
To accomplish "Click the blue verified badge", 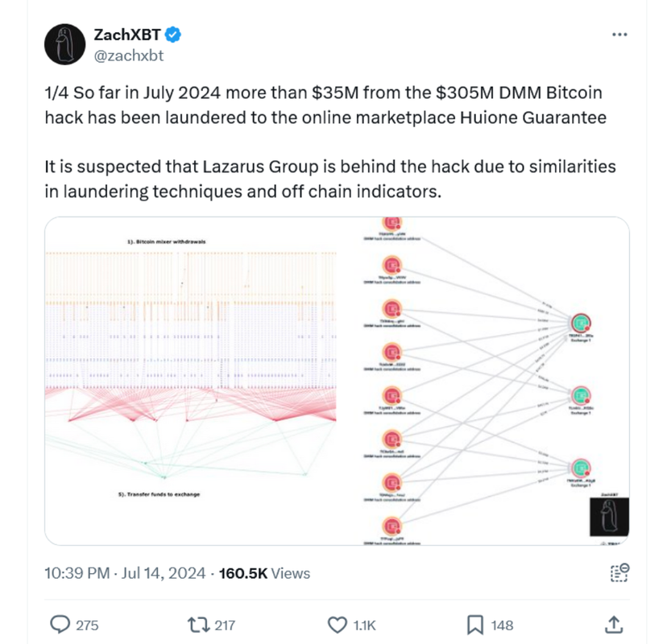I will tap(173, 35).
